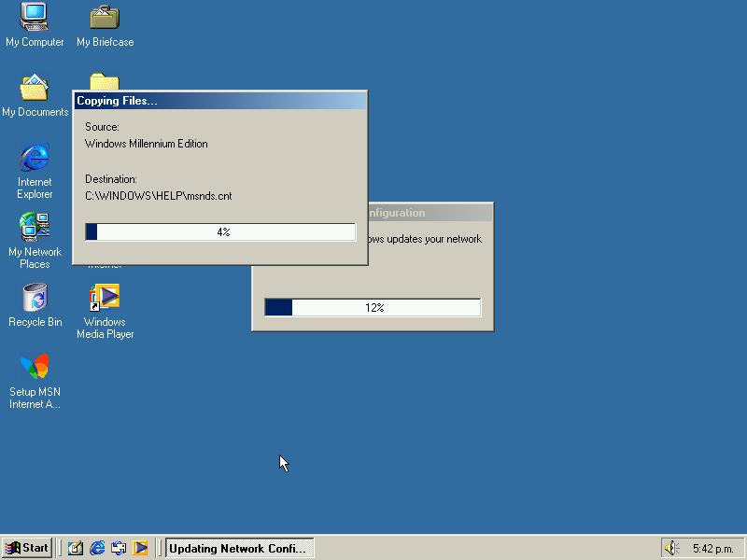Launch Windows Media Player from the Quick Launch bar

point(140,548)
